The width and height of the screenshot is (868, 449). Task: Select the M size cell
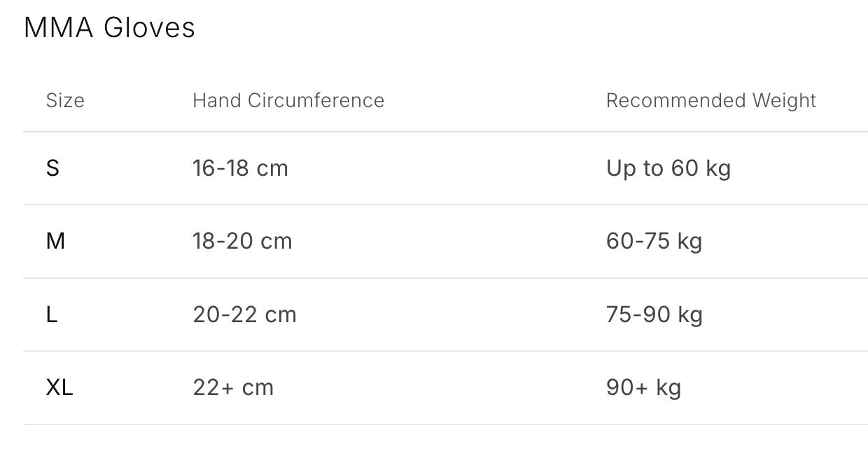click(55, 241)
